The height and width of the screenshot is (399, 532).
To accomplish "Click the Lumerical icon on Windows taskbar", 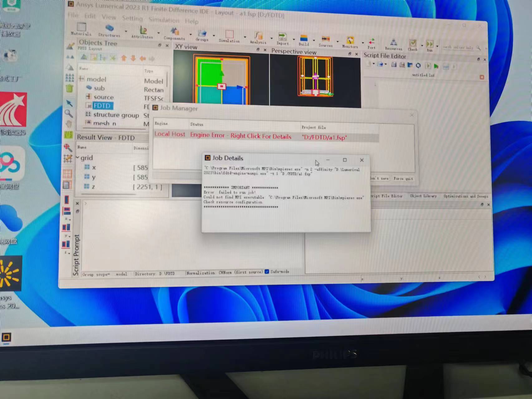I will click(x=6, y=337).
